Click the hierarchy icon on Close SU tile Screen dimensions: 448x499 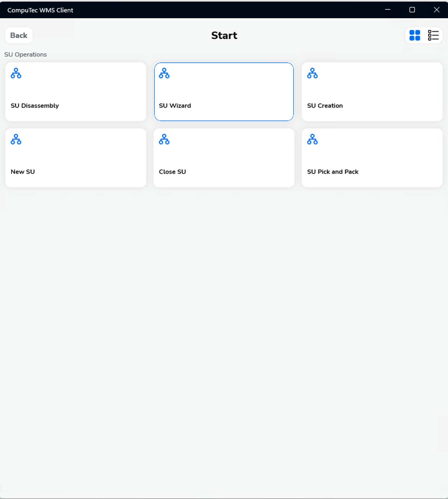coord(164,139)
